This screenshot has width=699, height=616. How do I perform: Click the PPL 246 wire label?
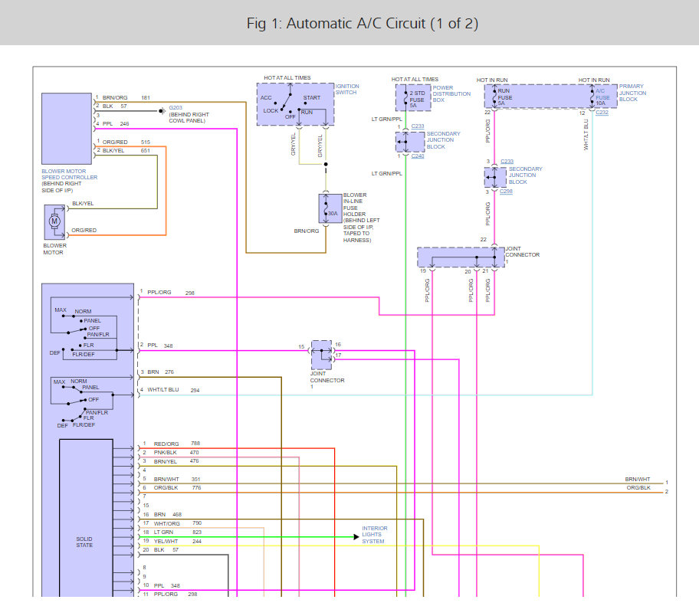[x=116, y=124]
